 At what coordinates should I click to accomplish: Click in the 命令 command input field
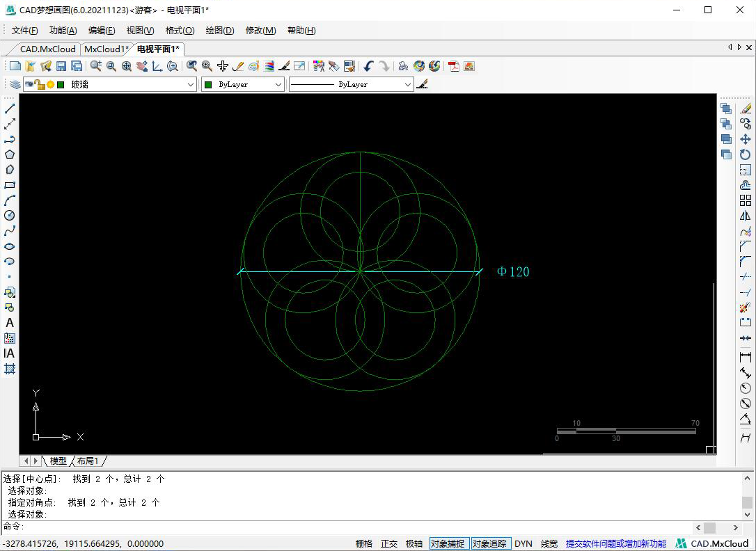pyautogui.click(x=348, y=527)
